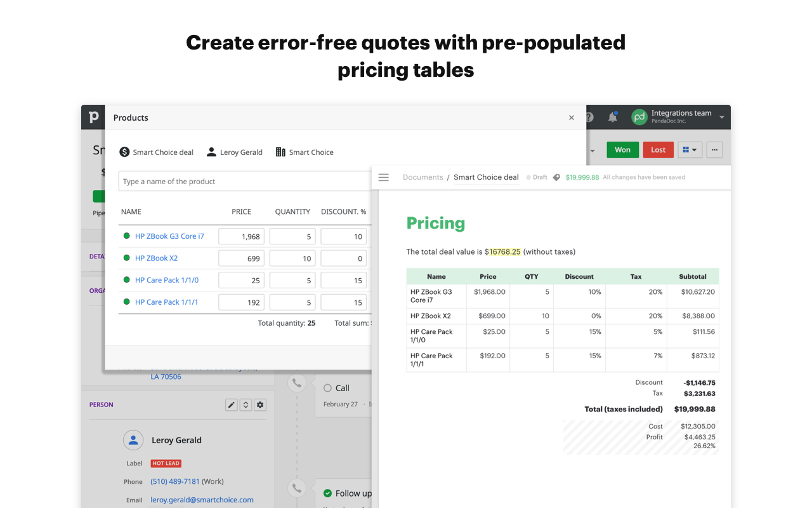The image size is (812, 508).
Task: Click QUANTITY column header in Products
Action: [292, 211]
